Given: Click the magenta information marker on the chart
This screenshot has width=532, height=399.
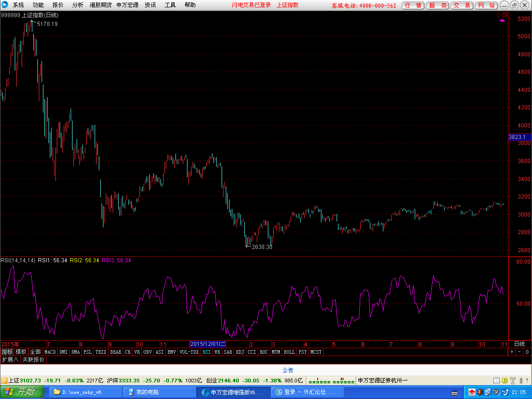Looking at the screenshot, I should [502, 21].
